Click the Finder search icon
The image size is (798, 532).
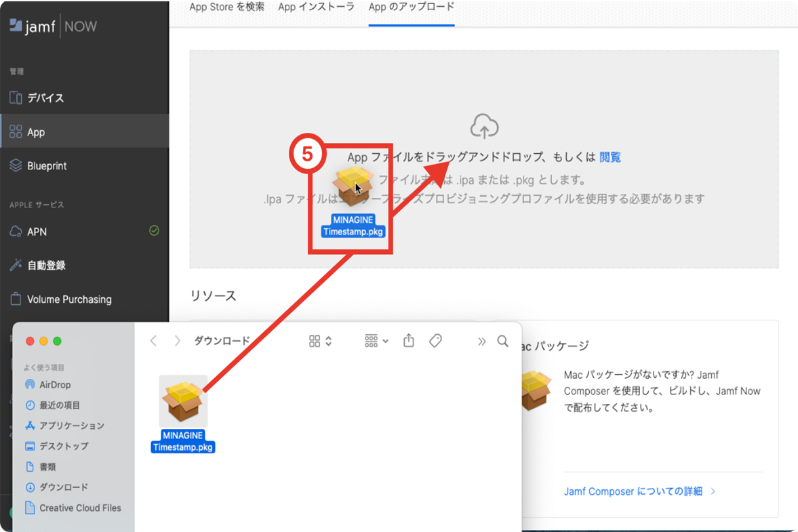coord(503,341)
